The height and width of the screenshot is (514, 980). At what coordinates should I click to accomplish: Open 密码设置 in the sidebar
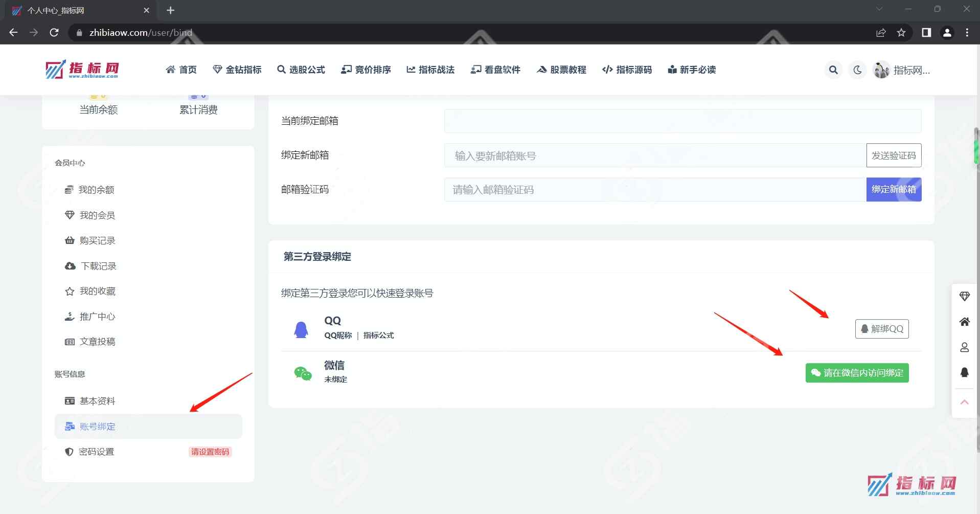(97, 451)
